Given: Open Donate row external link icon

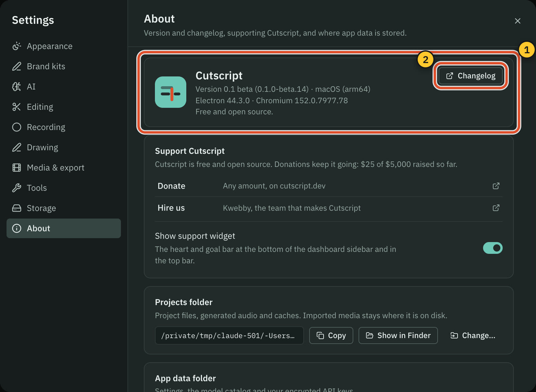Looking at the screenshot, I should (496, 186).
